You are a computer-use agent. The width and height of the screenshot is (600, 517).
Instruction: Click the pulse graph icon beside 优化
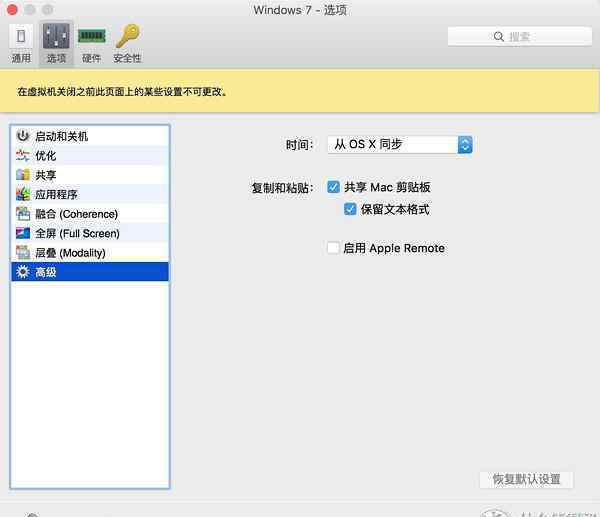click(23, 155)
